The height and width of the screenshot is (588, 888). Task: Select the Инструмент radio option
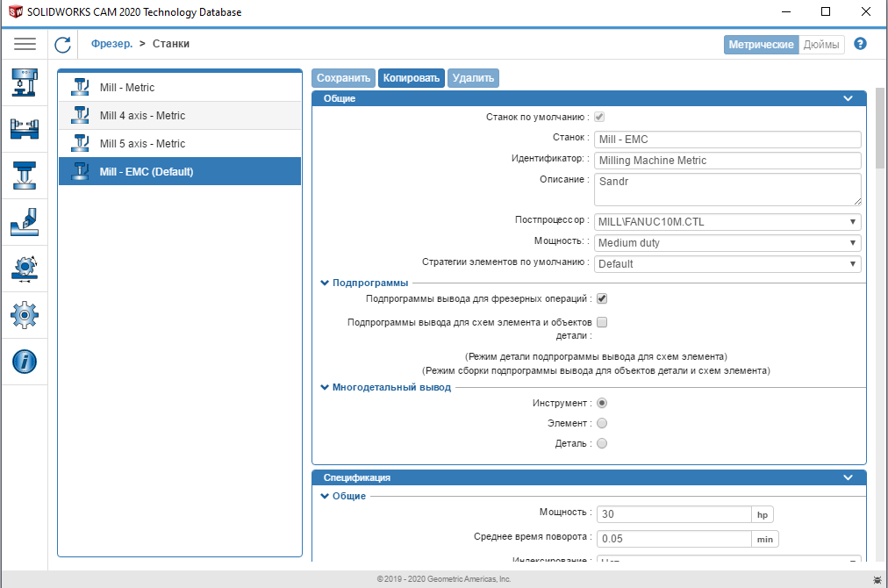[x=602, y=403]
